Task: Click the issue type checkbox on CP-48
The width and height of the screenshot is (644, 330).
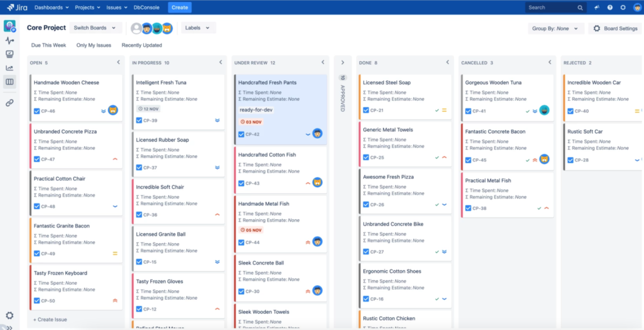Action: tap(37, 207)
